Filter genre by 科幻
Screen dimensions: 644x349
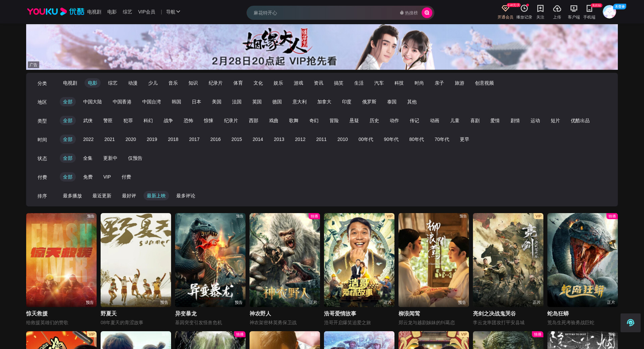tap(148, 120)
